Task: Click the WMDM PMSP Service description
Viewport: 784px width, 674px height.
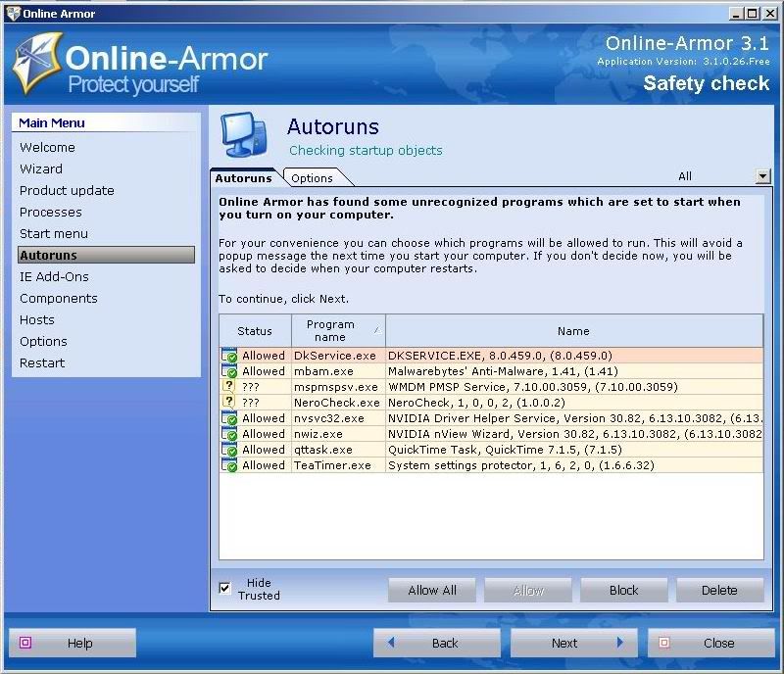Action: (x=533, y=387)
